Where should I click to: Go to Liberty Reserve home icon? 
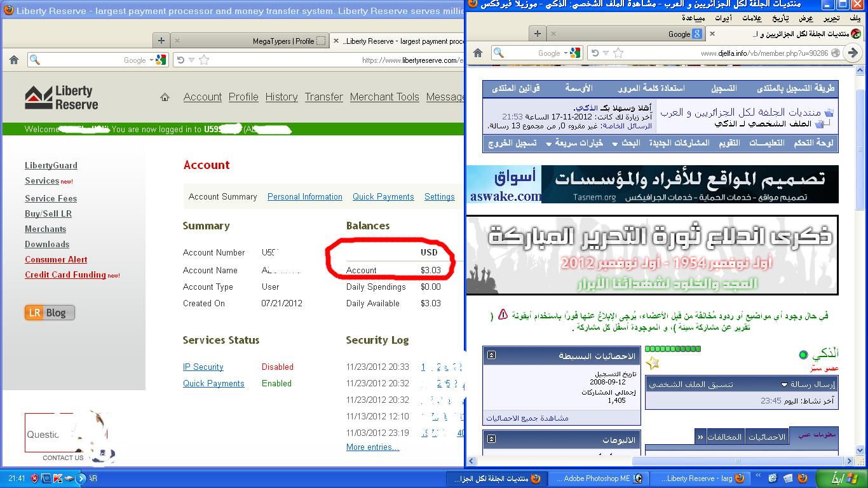click(165, 97)
